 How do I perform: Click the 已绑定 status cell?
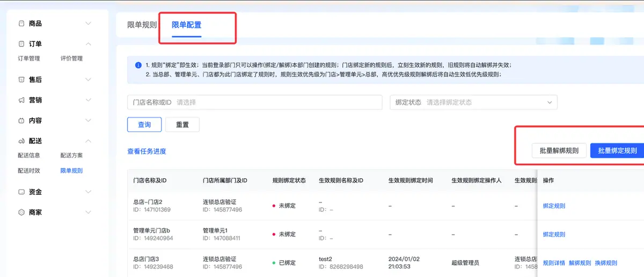point(284,263)
